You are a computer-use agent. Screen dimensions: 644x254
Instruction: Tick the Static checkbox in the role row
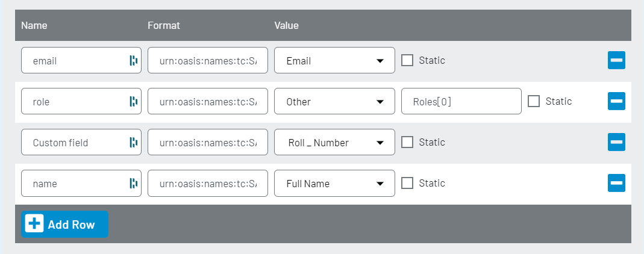534,101
